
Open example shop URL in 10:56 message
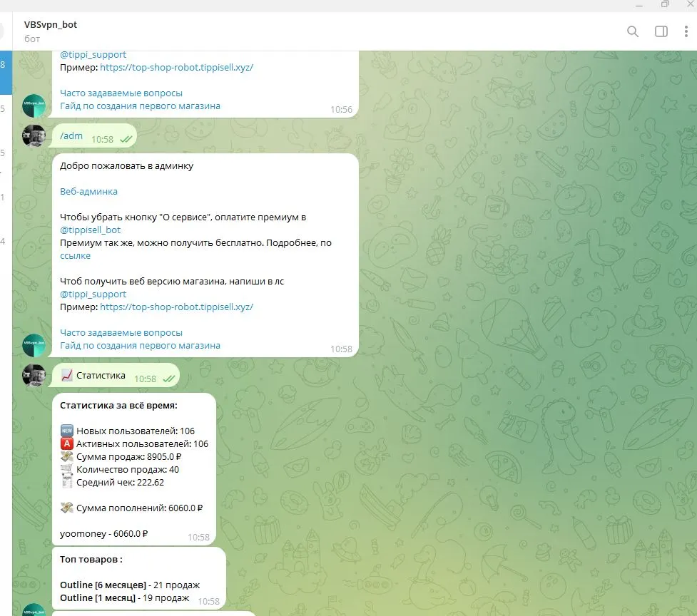[176, 68]
